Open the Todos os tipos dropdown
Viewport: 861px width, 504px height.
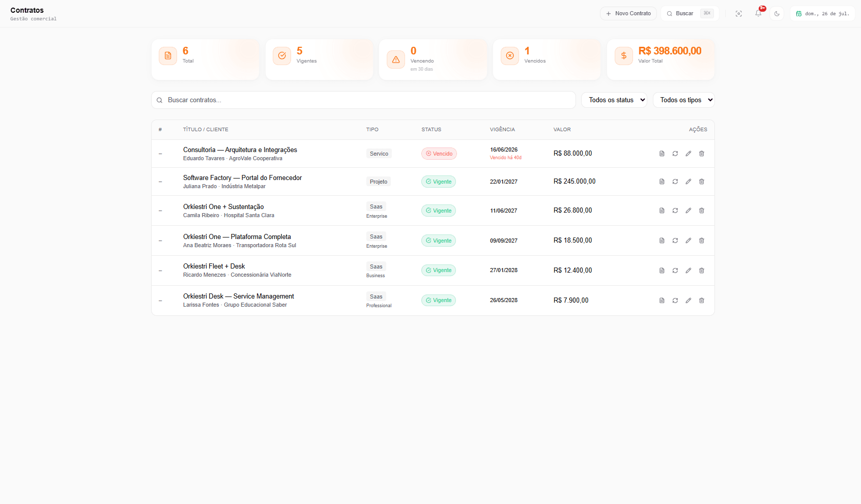point(683,100)
